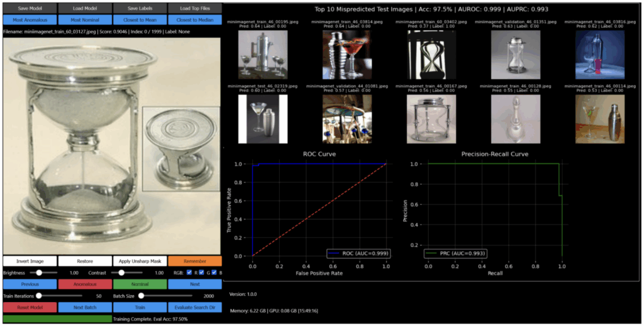Image resolution: width=644 pixels, height=326 pixels.
Task: Click the Batch Size slider handle
Action: [141, 296]
